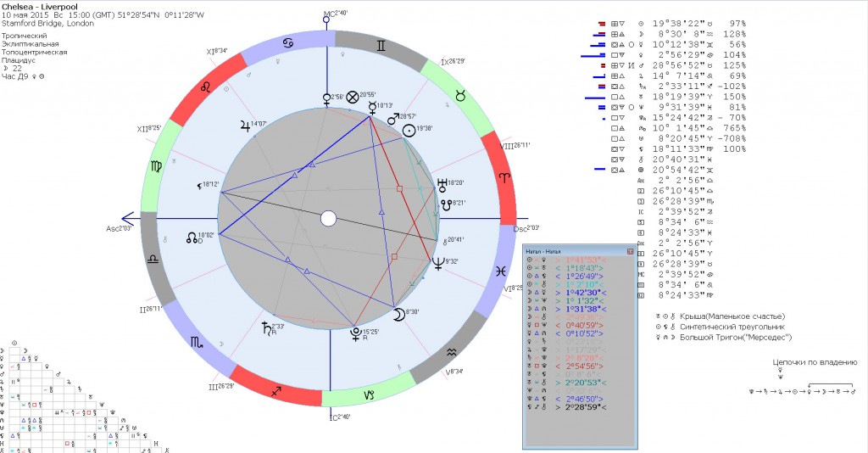
Task: Click the Sun glyph at 19°38' in chart
Action: (x=409, y=131)
